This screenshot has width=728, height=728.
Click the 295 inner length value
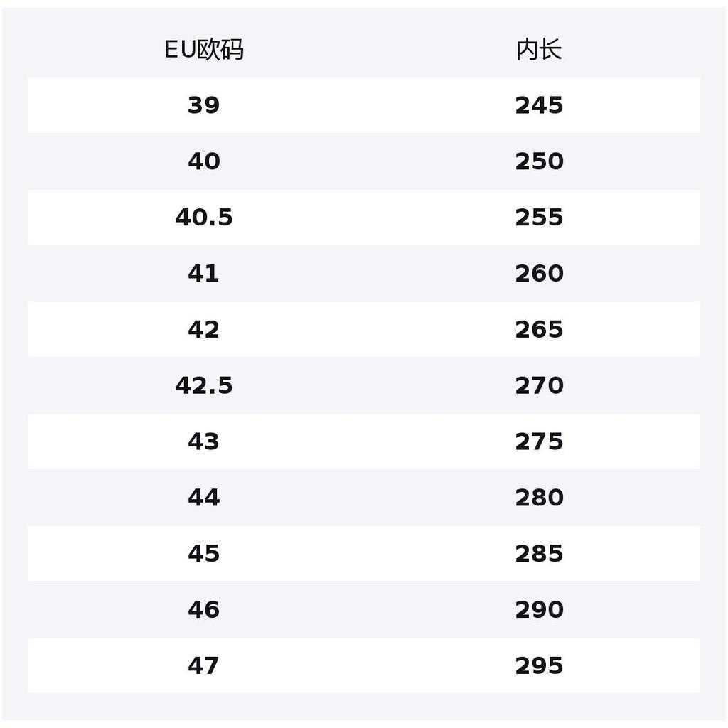(539, 666)
